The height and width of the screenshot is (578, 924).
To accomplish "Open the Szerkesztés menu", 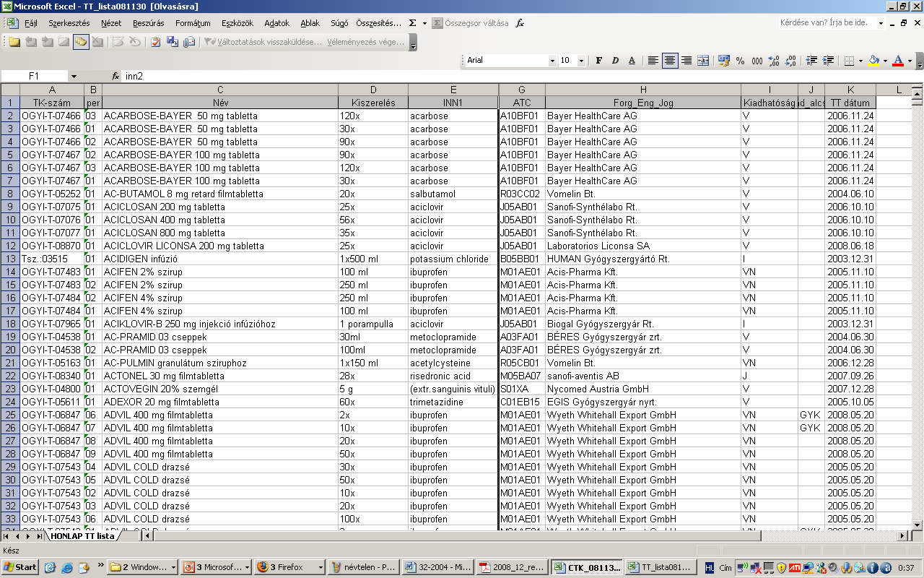I will pyautogui.click(x=69, y=23).
